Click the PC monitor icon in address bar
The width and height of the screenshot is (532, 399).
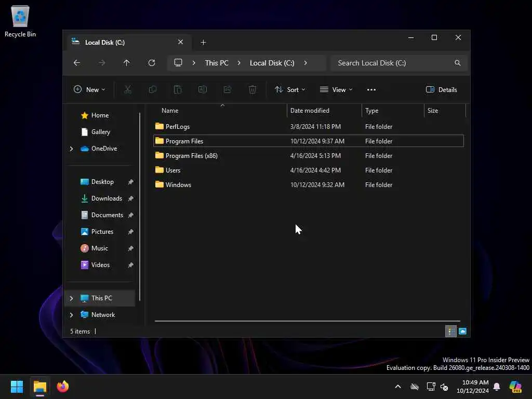178,63
